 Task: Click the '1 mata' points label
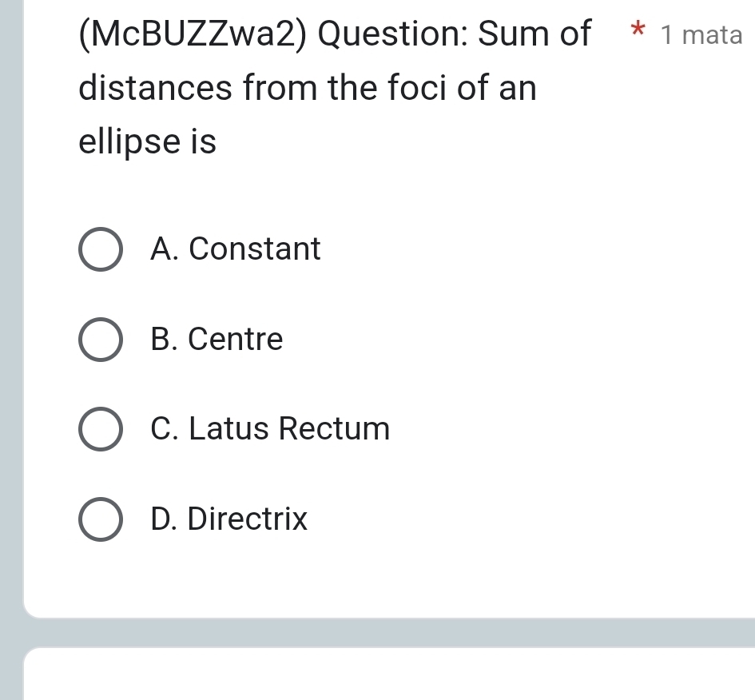click(702, 35)
